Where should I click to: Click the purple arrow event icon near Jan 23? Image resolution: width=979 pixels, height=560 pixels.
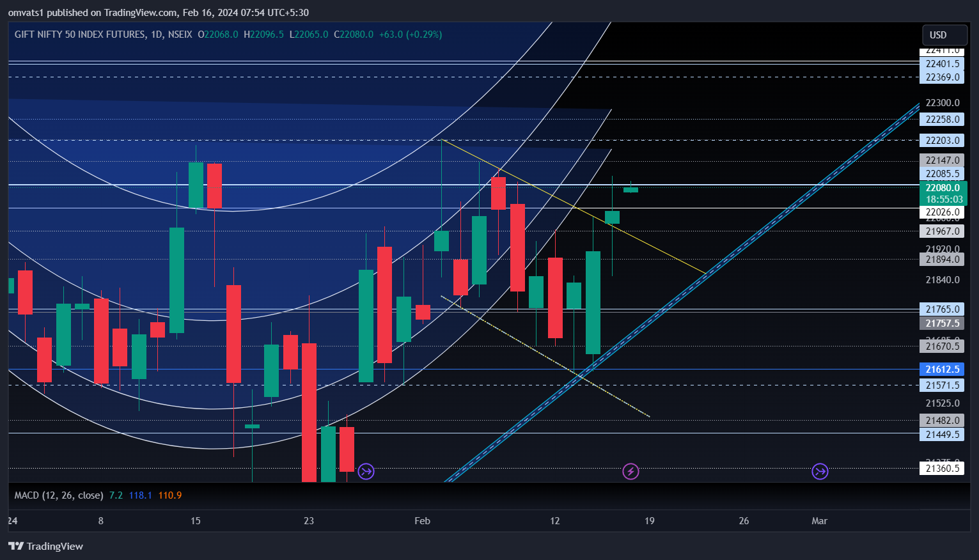[366, 472]
